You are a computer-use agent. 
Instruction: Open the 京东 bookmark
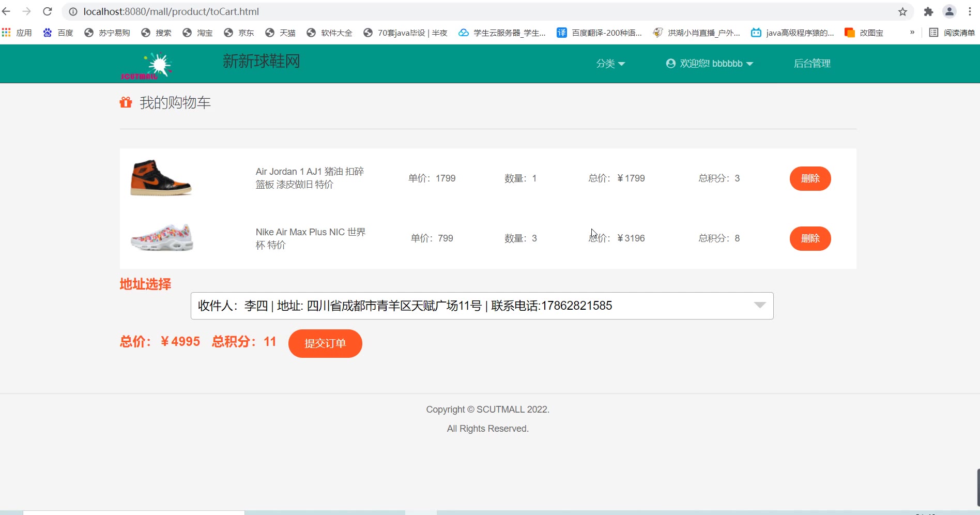[x=239, y=33]
